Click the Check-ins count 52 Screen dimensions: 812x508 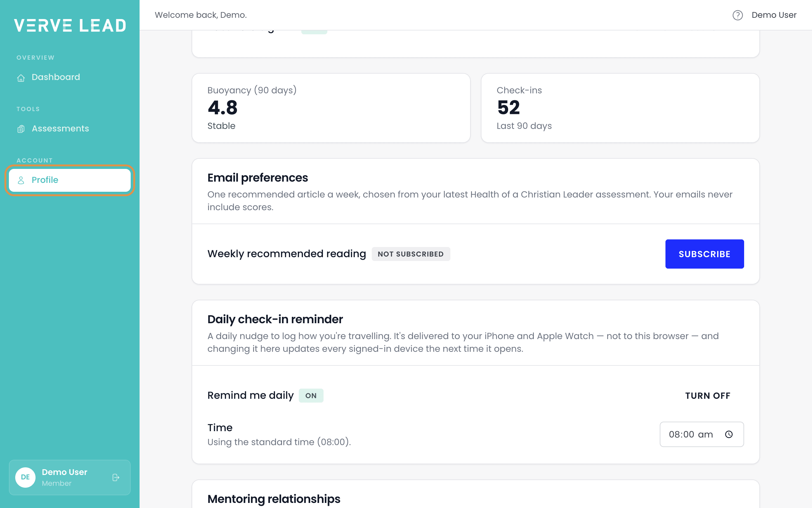[x=508, y=108]
